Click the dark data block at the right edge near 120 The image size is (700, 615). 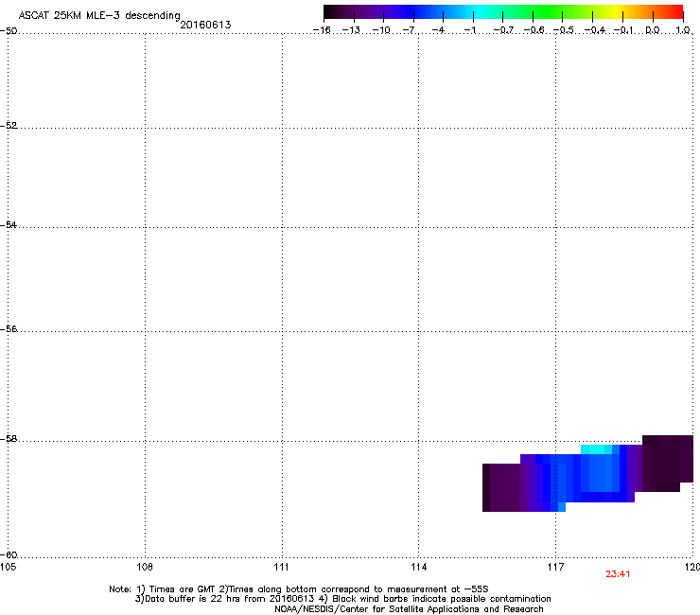point(668,463)
